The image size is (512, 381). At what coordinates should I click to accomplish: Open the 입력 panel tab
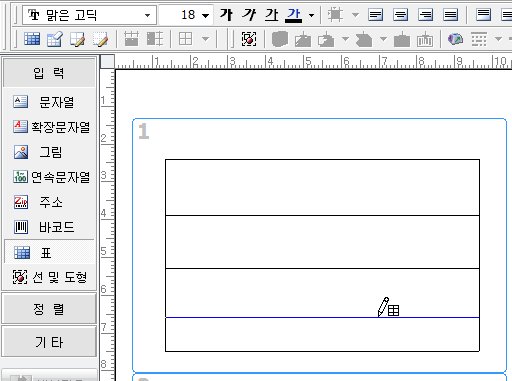pyautogui.click(x=49, y=73)
